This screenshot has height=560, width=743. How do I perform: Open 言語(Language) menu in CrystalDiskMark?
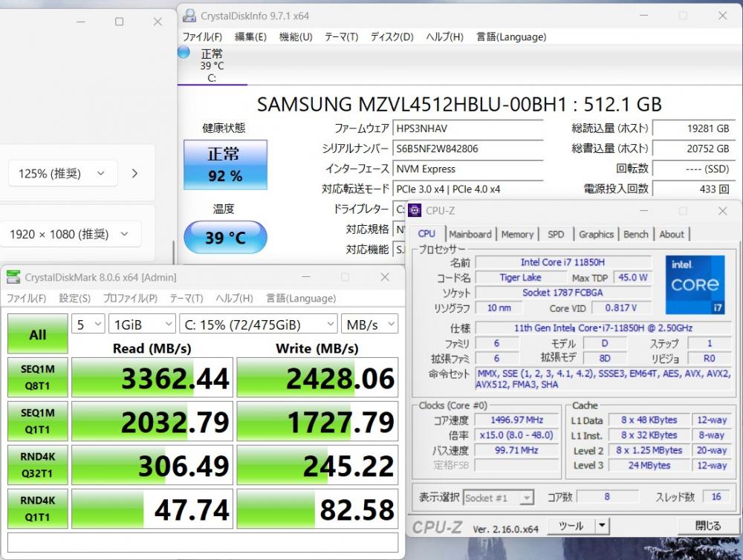(x=301, y=298)
